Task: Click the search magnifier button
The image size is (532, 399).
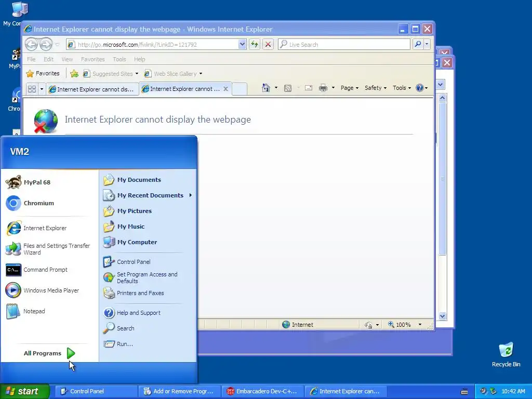Action: pos(418,45)
